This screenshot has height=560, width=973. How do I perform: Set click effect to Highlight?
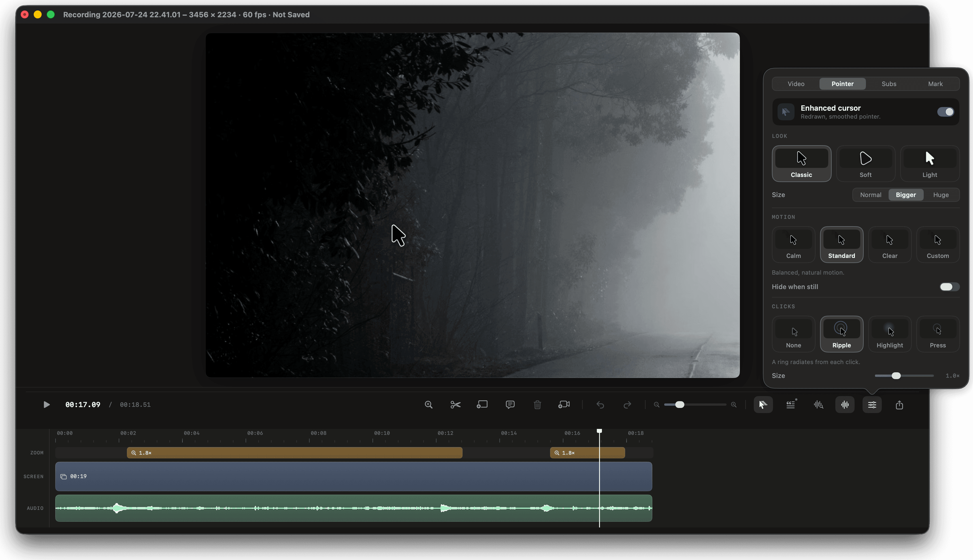(x=889, y=334)
